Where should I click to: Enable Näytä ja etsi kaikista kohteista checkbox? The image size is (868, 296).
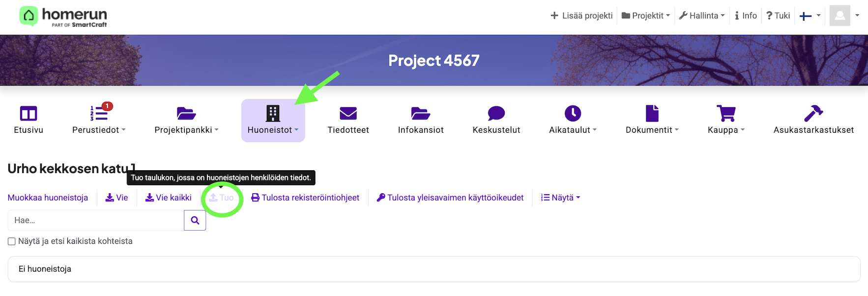point(12,241)
